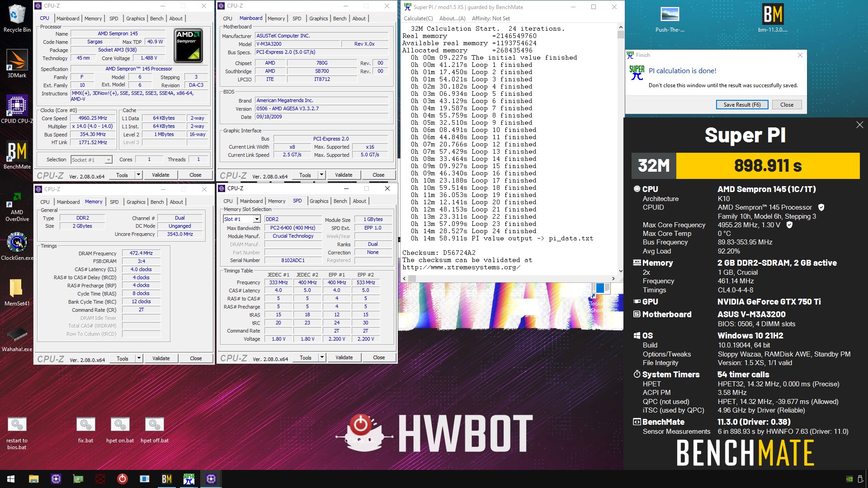Open Graphics tab in Mainboard CPU-Z window
This screenshot has width=868, height=488.
[318, 19]
